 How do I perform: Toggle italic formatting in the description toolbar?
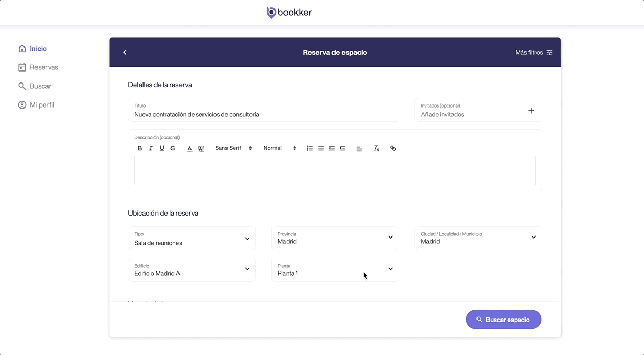[x=151, y=148]
